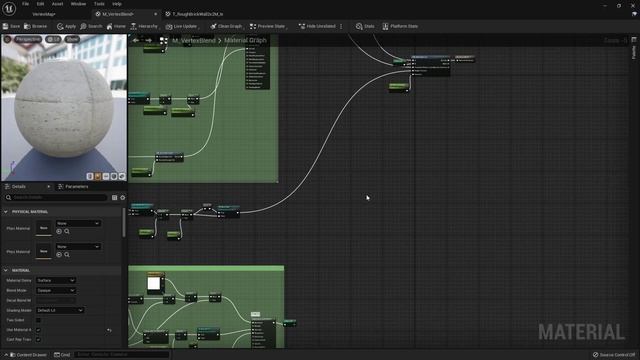Click the graph overview icon beside M_VertexBlend
This screenshot has height=360, width=640.
click(163, 40)
